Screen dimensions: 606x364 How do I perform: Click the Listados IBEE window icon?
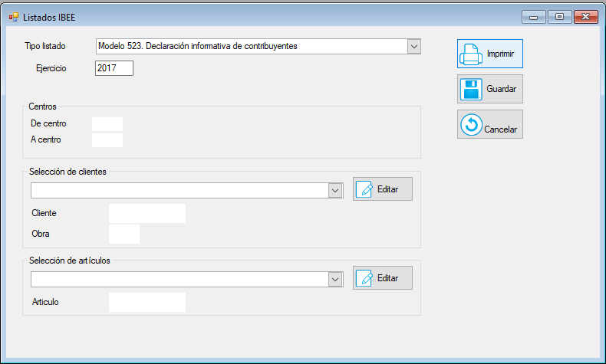14,17
